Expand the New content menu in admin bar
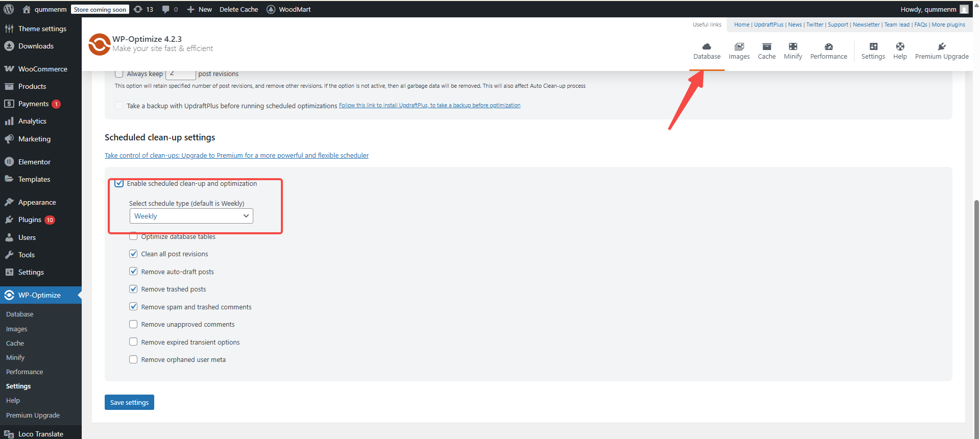The width and height of the screenshot is (980, 439). 200,9
